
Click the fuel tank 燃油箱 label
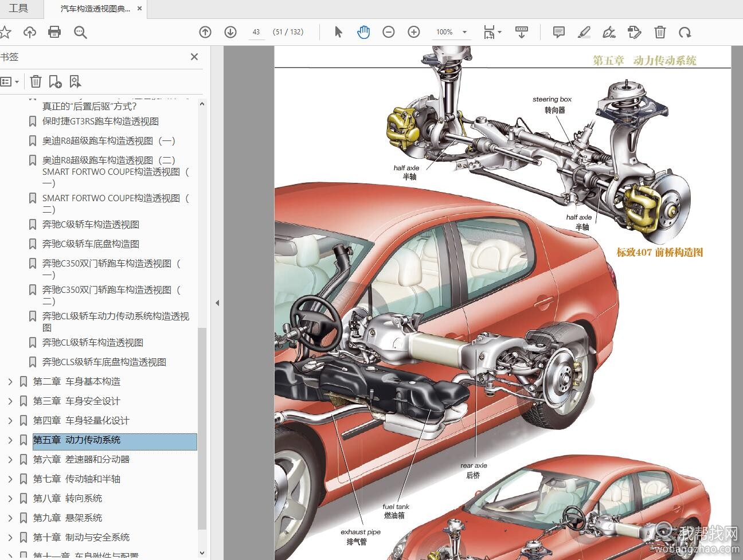click(x=396, y=511)
